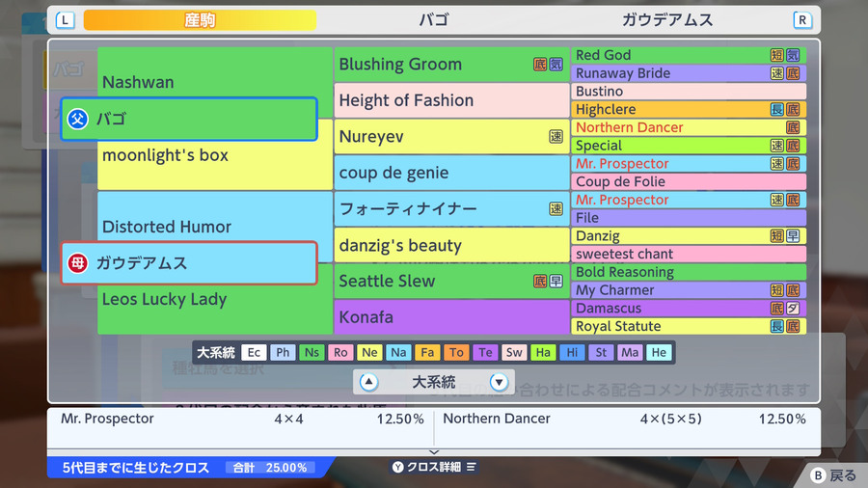Select the Konafa cell
Screen dimensions: 868x488
[x=451, y=317]
